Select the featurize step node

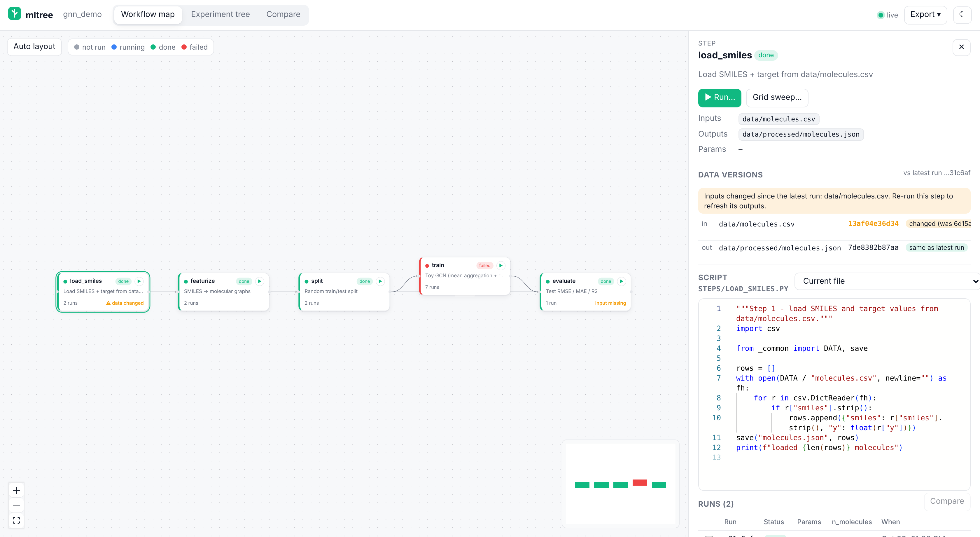click(x=224, y=292)
